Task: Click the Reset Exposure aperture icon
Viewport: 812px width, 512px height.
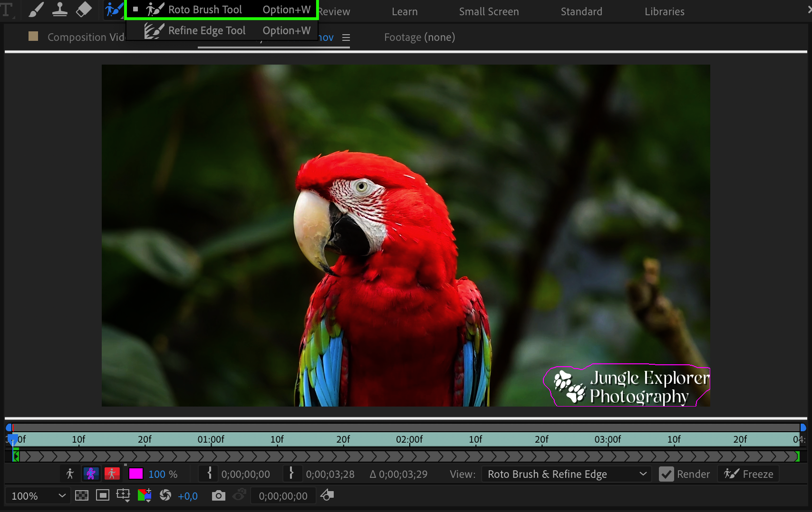Action: pyautogui.click(x=165, y=496)
